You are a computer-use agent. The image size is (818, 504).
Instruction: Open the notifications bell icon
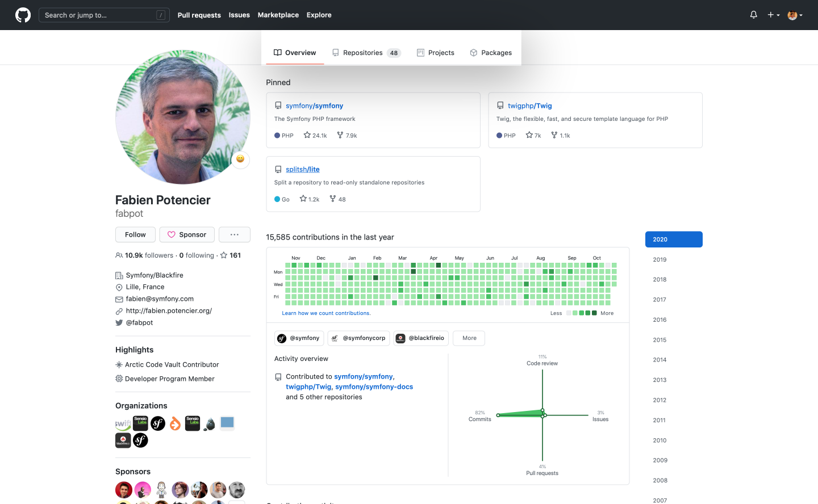click(753, 15)
